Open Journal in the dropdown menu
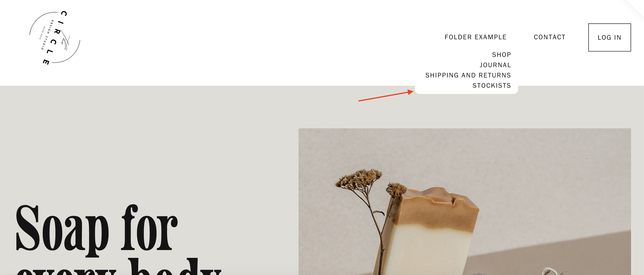 click(x=495, y=65)
